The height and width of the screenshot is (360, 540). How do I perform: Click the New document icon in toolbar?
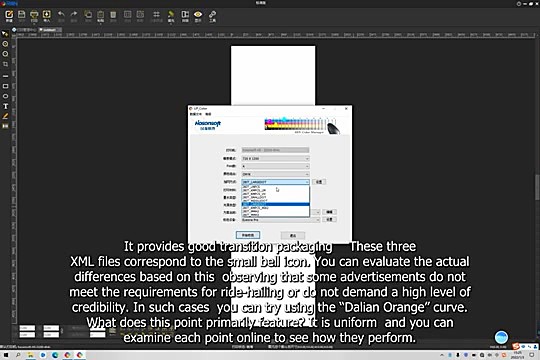pyautogui.click(x=9, y=16)
